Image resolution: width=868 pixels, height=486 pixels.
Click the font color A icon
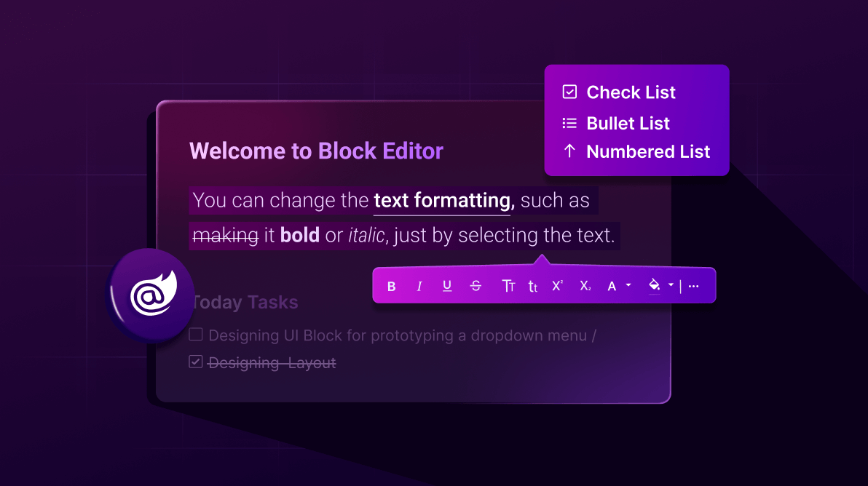click(x=612, y=287)
